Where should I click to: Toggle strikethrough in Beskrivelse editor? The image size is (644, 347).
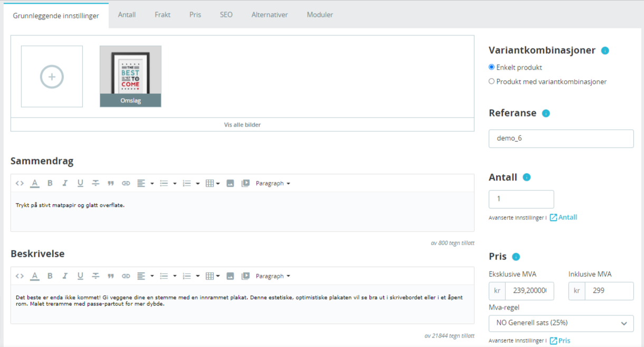click(96, 276)
